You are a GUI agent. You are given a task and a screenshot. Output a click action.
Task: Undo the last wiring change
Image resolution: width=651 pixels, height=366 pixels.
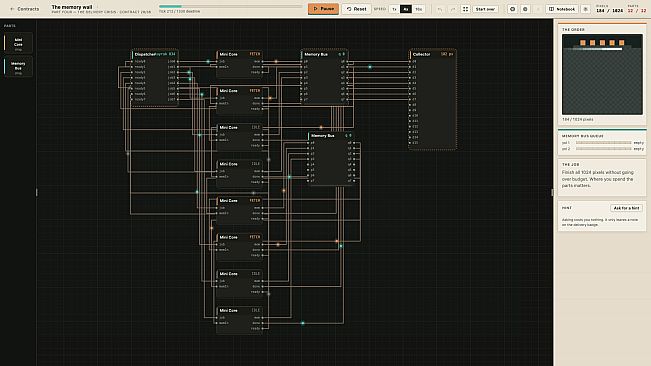point(440,9)
